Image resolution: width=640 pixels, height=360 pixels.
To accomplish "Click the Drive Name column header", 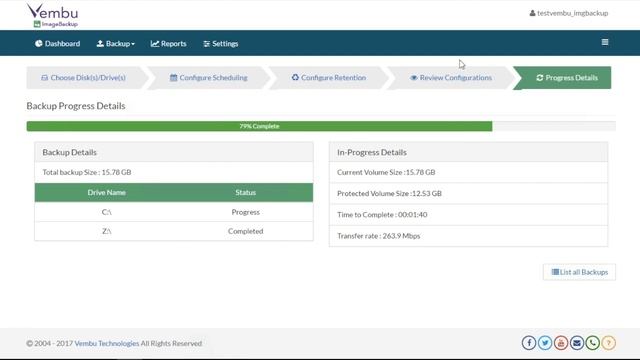I will [107, 192].
